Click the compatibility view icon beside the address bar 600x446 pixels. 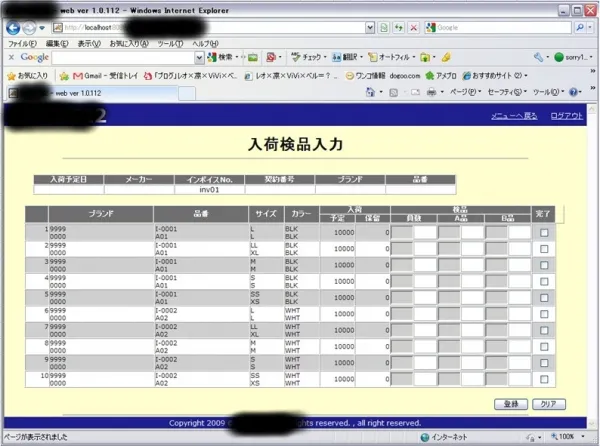(x=384, y=28)
